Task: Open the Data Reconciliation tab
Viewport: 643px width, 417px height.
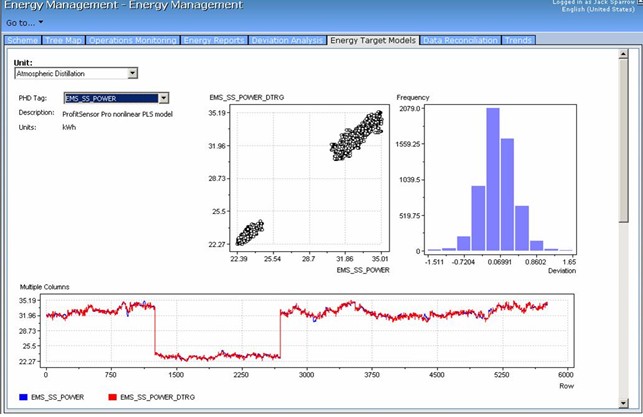Action: pos(460,40)
